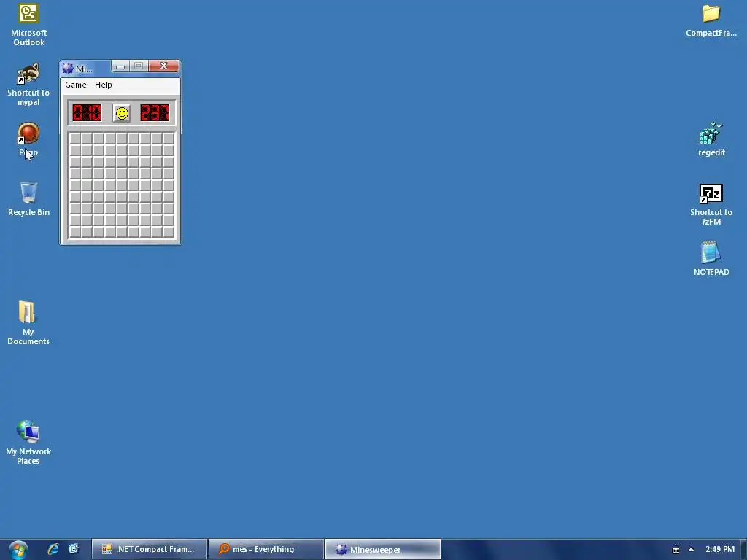This screenshot has width=747, height=560.
Task: Click the Minesweeper title bar icon
Action: pos(68,69)
